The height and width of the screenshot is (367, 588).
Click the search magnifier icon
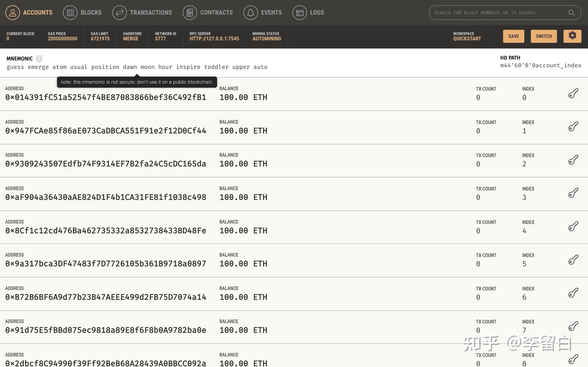coord(571,13)
